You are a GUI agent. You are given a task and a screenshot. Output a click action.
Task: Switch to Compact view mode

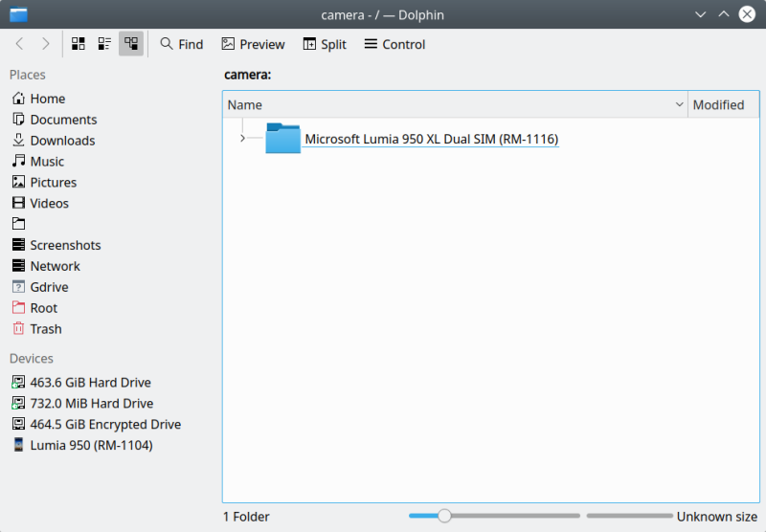pyautogui.click(x=104, y=44)
